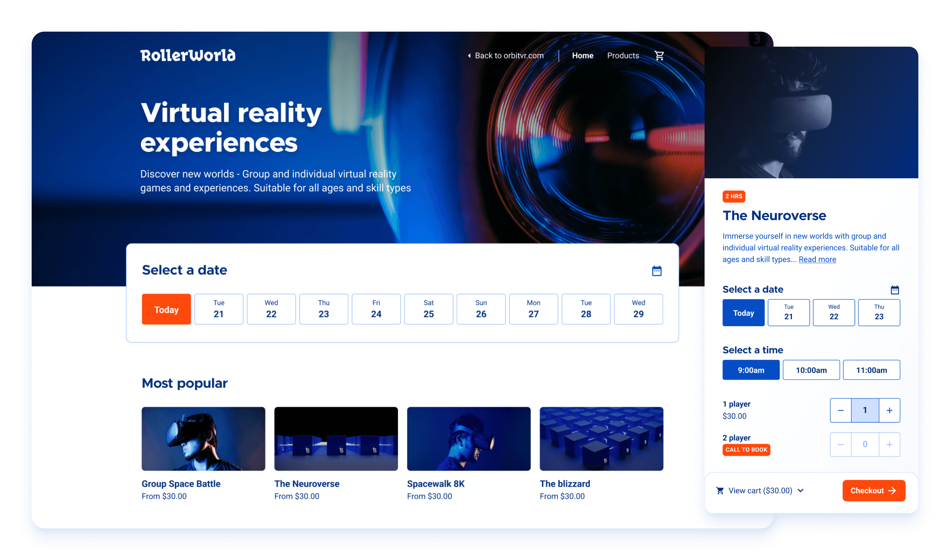The height and width of the screenshot is (560, 950).
Task: Choose Fri 24 in main date selector
Action: [376, 309]
